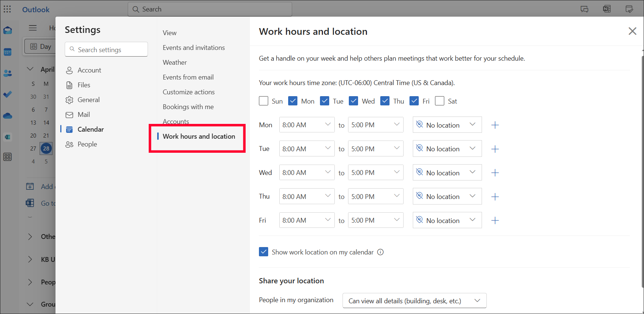
Task: Add location plus icon for Thu
Action: [x=495, y=197]
